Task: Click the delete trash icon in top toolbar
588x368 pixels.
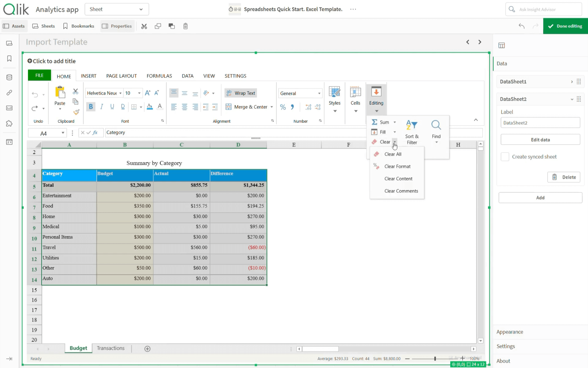Action: pyautogui.click(x=185, y=26)
